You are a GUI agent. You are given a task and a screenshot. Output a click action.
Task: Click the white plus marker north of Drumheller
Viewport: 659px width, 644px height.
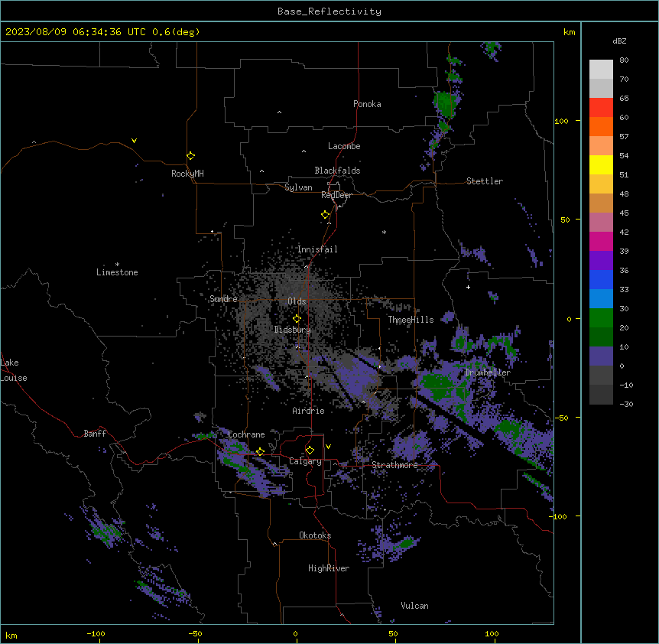coord(468,287)
